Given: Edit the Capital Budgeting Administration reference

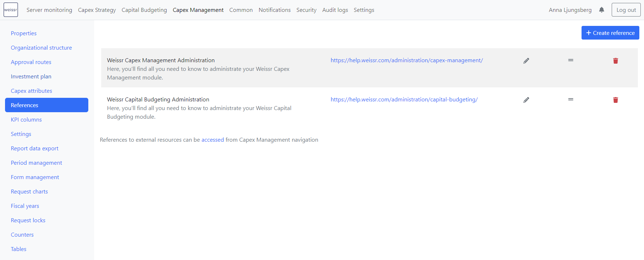Looking at the screenshot, I should [526, 100].
